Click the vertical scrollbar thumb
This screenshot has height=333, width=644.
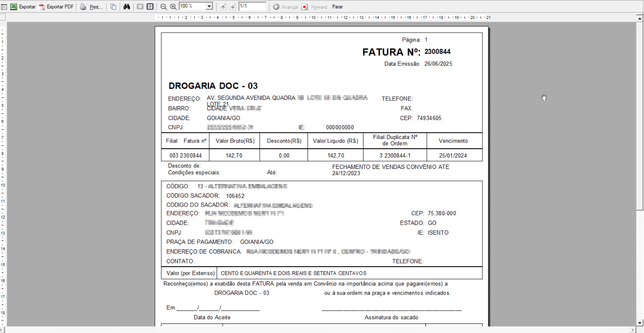click(640, 116)
